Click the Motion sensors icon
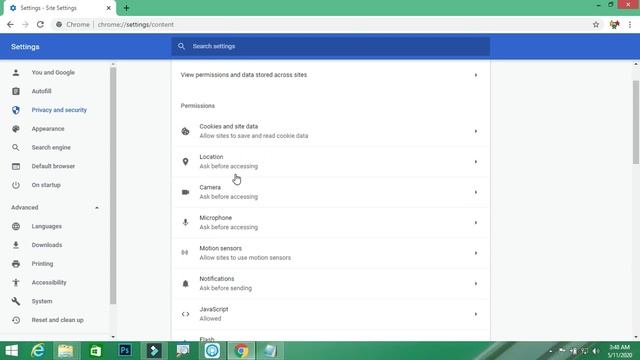The width and height of the screenshot is (640, 360). pos(185,253)
